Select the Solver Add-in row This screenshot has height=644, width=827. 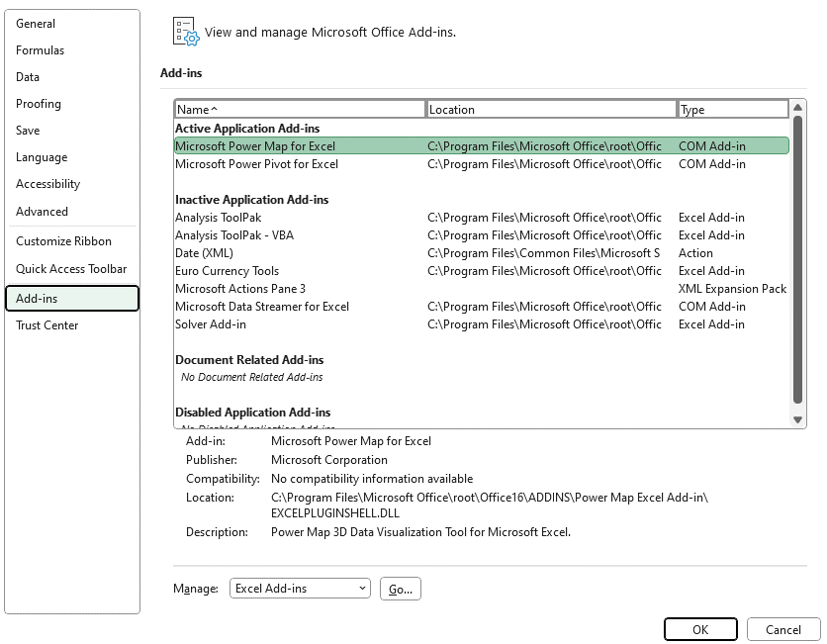(482, 324)
